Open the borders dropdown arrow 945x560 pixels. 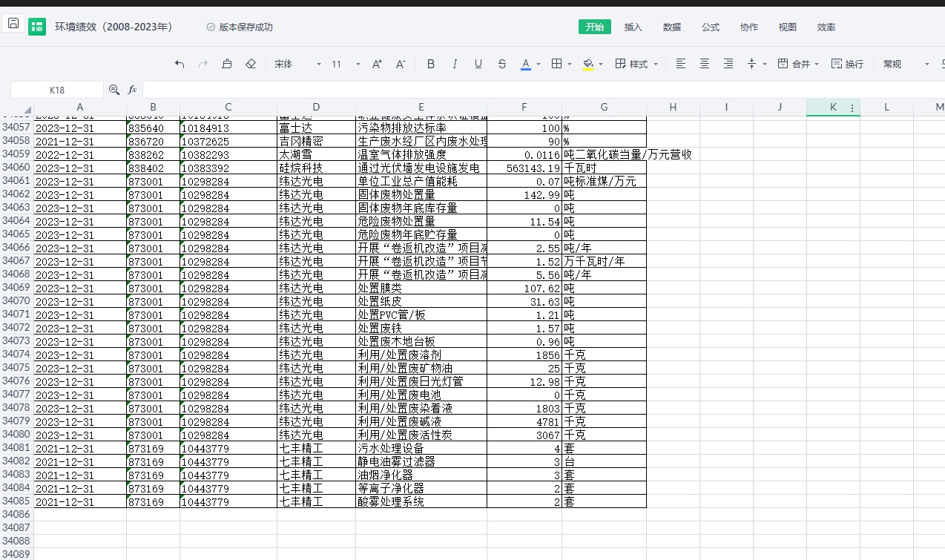570,65
